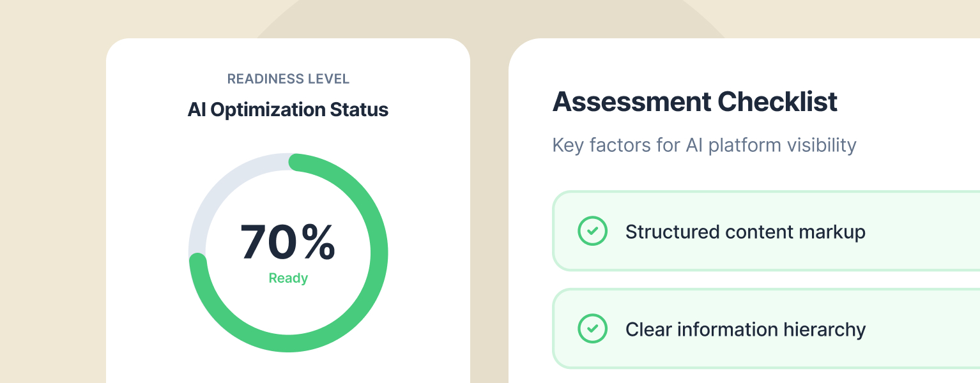This screenshot has height=383, width=980.
Task: Click the rounded top end of green arc
Action: click(x=295, y=162)
